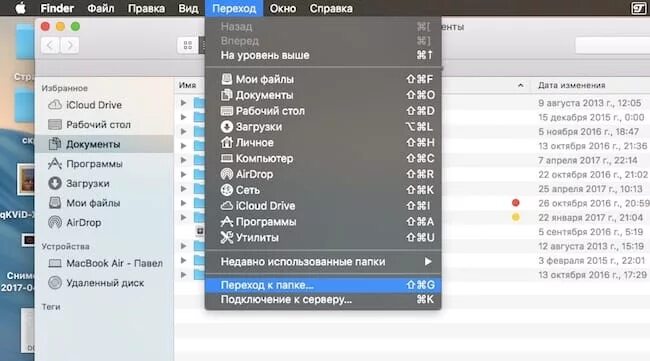Click the Загрузки download icon in menu
The height and width of the screenshot is (361, 650).
tap(226, 126)
